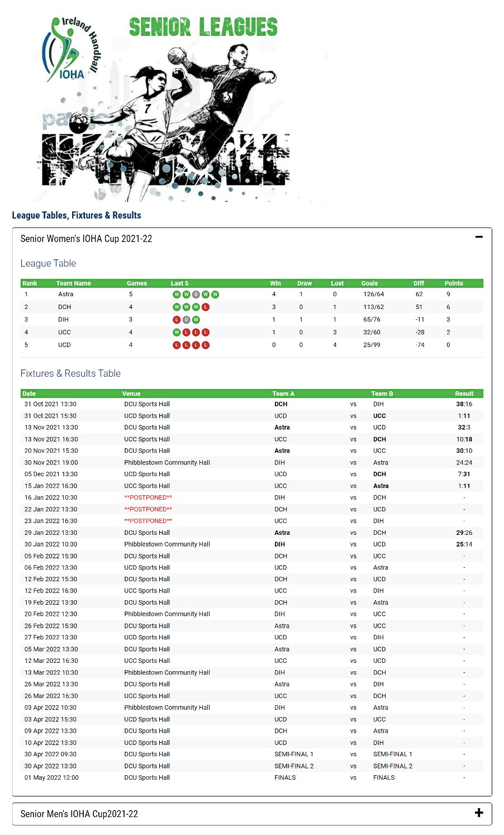
Task: Click the Senior Leagues banner image
Action: coord(169,107)
